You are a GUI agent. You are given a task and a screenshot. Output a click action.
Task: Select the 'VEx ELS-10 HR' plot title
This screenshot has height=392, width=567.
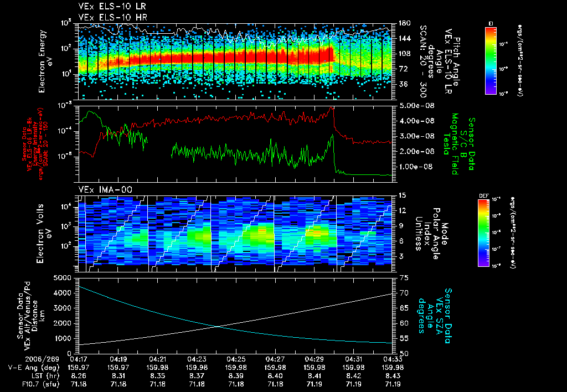click(x=113, y=17)
